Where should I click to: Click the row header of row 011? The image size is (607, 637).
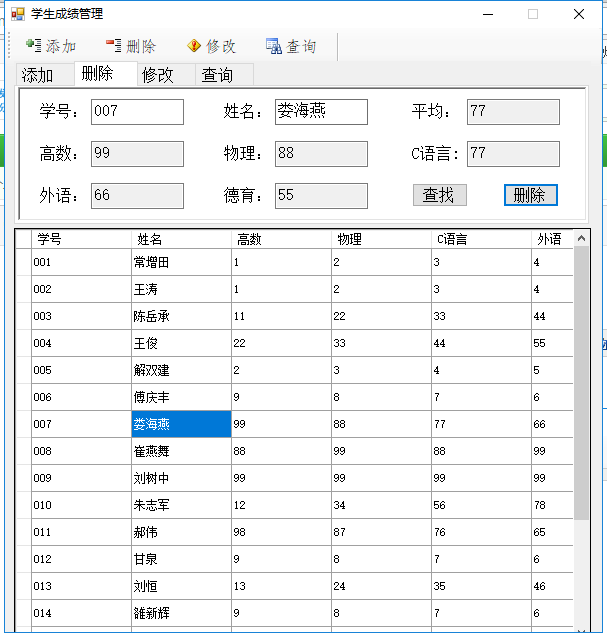pyautogui.click(x=24, y=532)
